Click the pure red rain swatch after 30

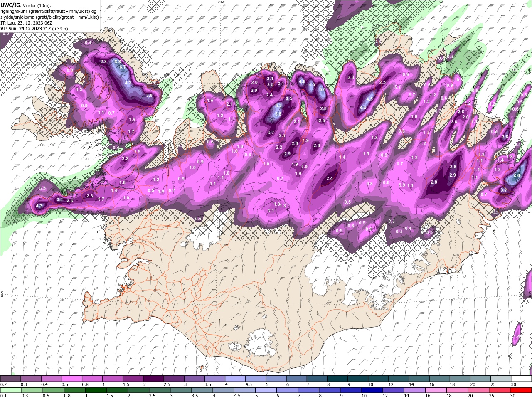[x=521, y=390]
